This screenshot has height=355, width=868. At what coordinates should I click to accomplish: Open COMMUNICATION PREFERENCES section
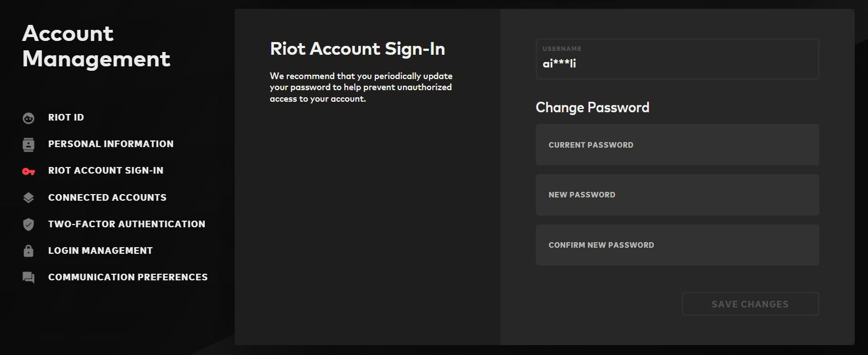[128, 277]
